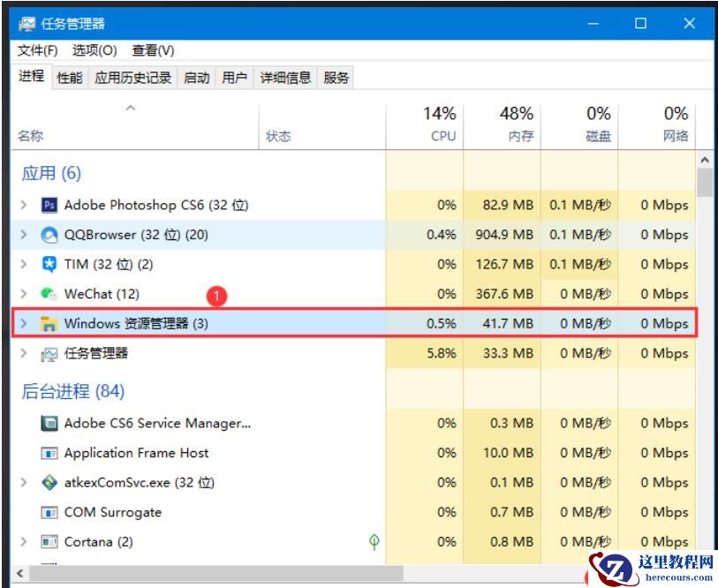Select the Cortana process icon

click(51, 541)
